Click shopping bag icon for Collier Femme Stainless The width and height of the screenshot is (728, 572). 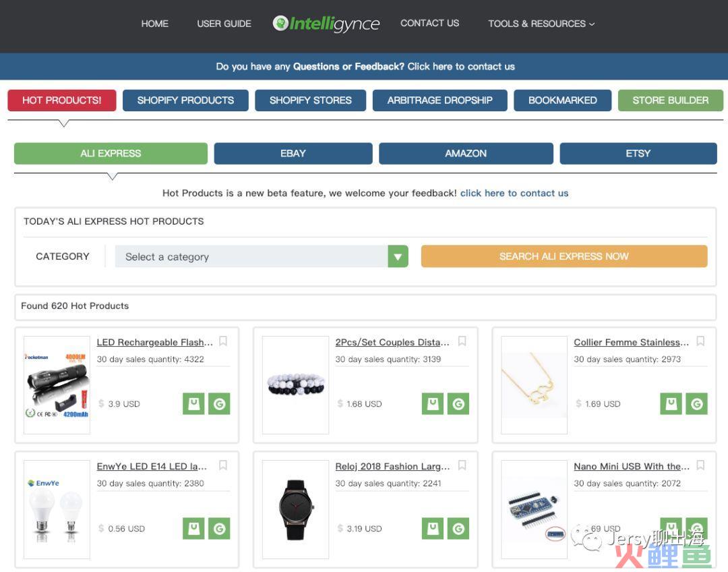(671, 404)
